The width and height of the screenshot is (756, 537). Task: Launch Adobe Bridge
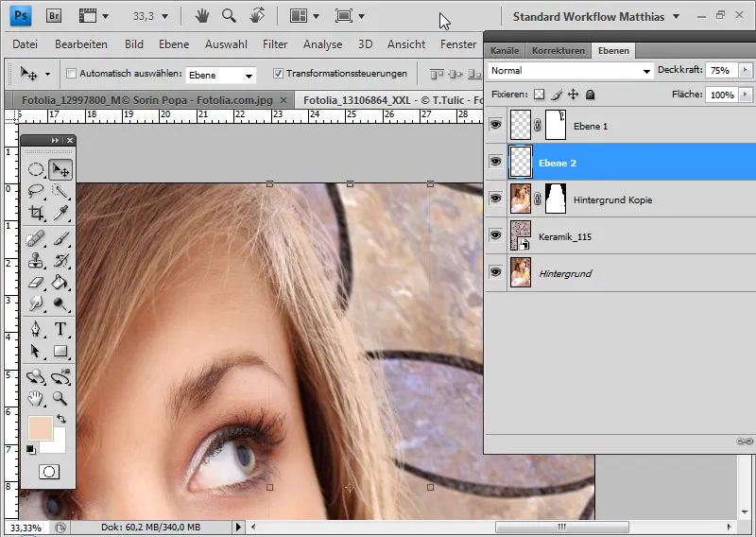54,16
